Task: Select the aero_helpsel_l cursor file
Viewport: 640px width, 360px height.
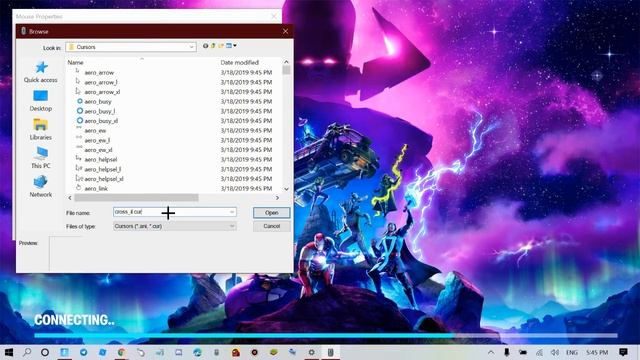Action: (x=102, y=169)
